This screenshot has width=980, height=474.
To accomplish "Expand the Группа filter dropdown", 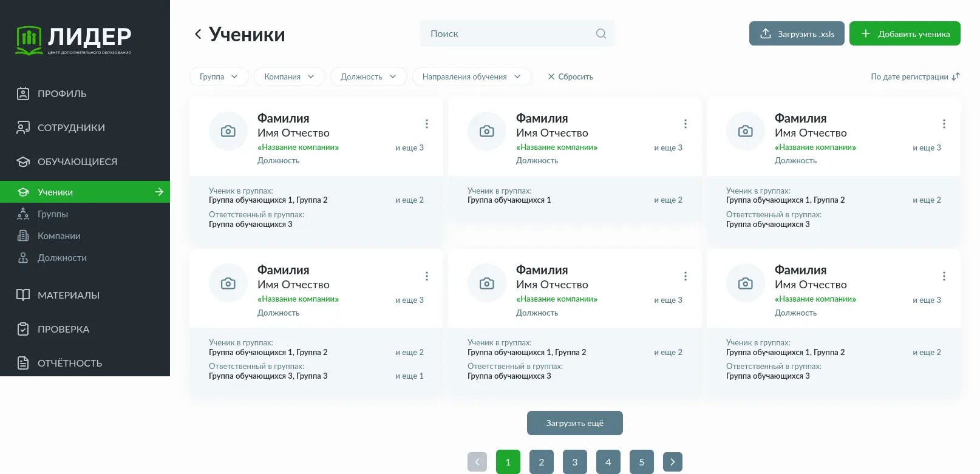I will click(219, 76).
